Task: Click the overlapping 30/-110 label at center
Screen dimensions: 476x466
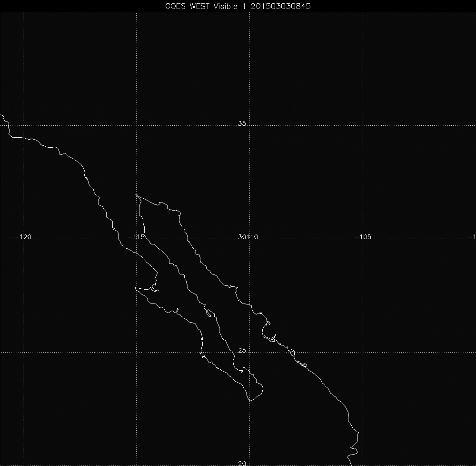Action: (248, 237)
